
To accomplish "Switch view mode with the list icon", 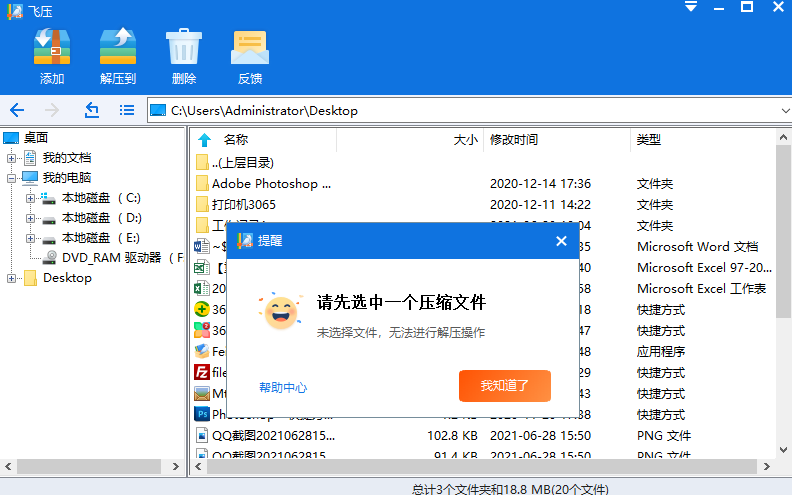I will coord(127,110).
